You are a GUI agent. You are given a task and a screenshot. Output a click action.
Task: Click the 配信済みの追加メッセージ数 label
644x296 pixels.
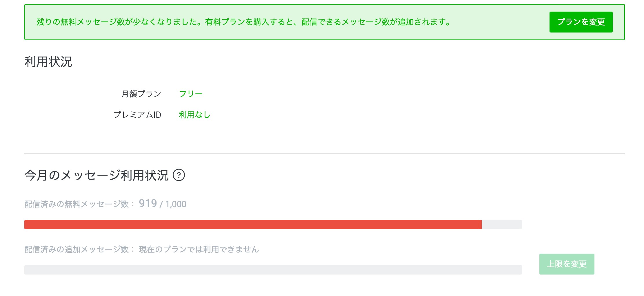(x=77, y=250)
